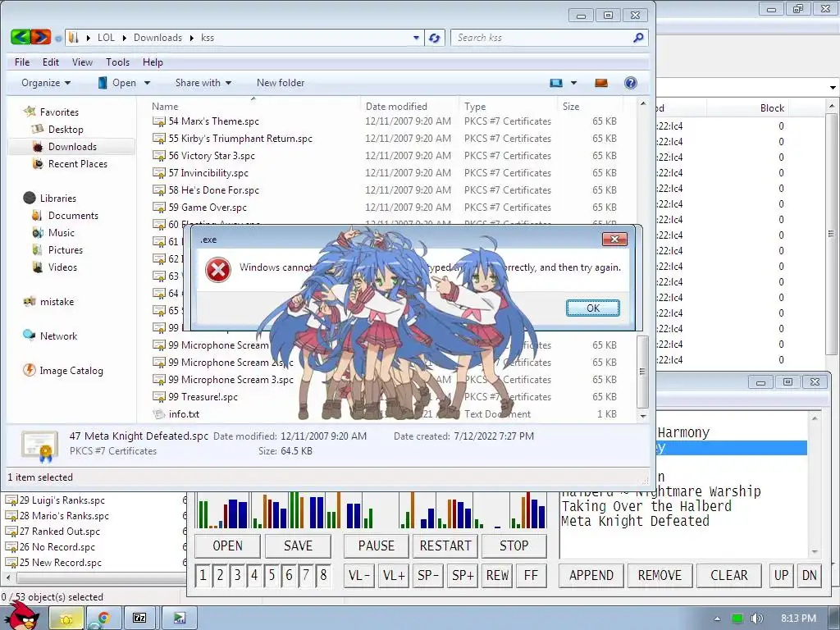Open Network in navigation pane
Viewport: 840px width, 630px height.
pos(58,336)
